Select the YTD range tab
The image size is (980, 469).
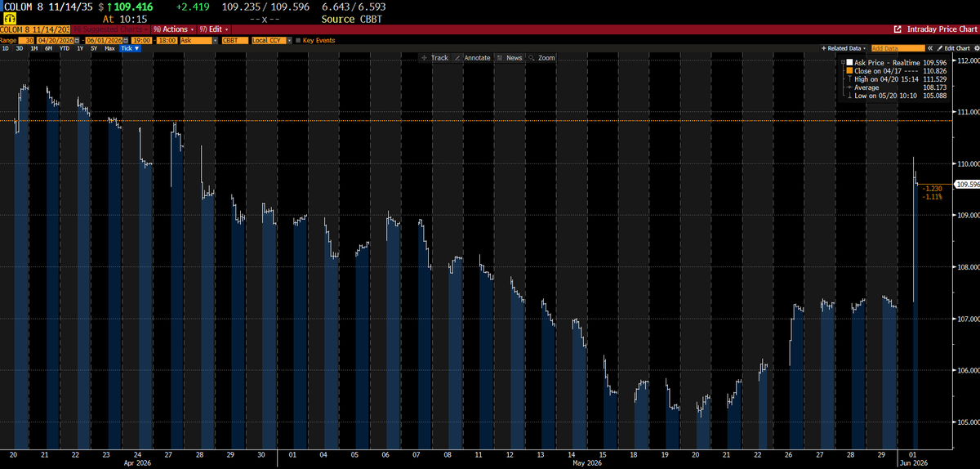coord(65,48)
